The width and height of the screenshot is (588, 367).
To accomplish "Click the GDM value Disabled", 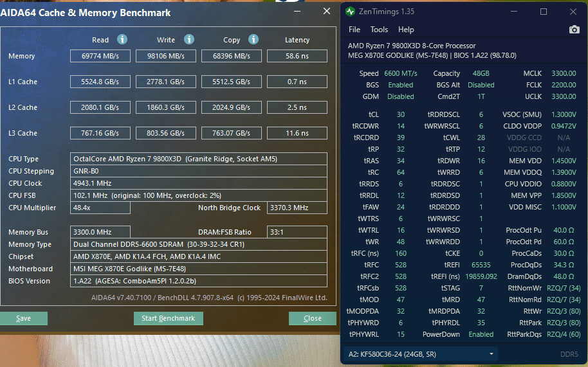I will (x=401, y=96).
